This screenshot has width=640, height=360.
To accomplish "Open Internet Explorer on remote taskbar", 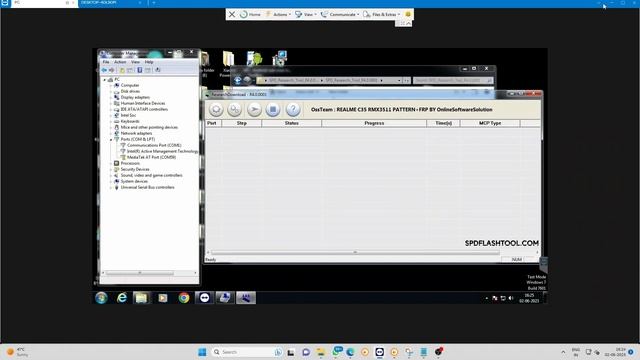I will pyautogui.click(x=122, y=298).
